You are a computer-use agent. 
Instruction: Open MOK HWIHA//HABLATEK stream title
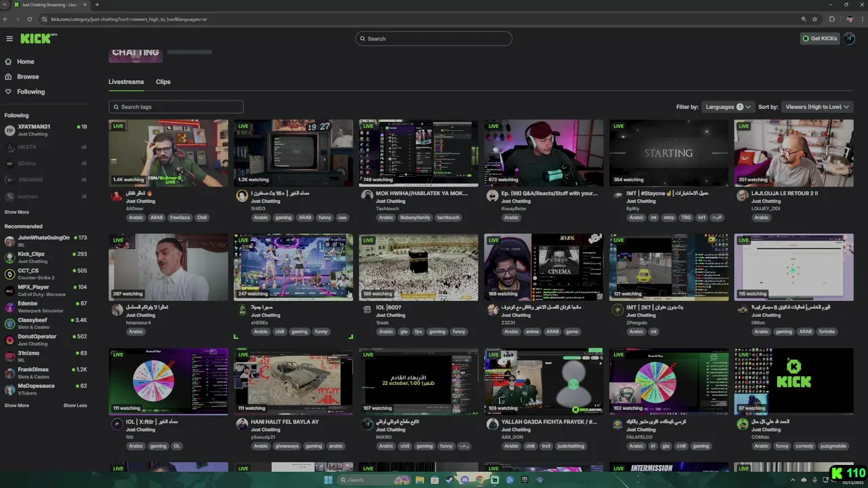(422, 193)
